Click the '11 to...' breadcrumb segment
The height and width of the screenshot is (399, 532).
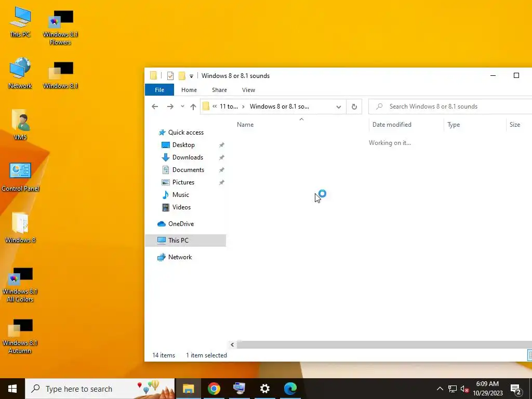(229, 107)
